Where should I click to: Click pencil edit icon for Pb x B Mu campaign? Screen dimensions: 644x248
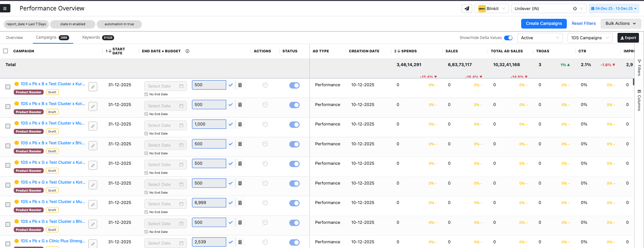93,126
